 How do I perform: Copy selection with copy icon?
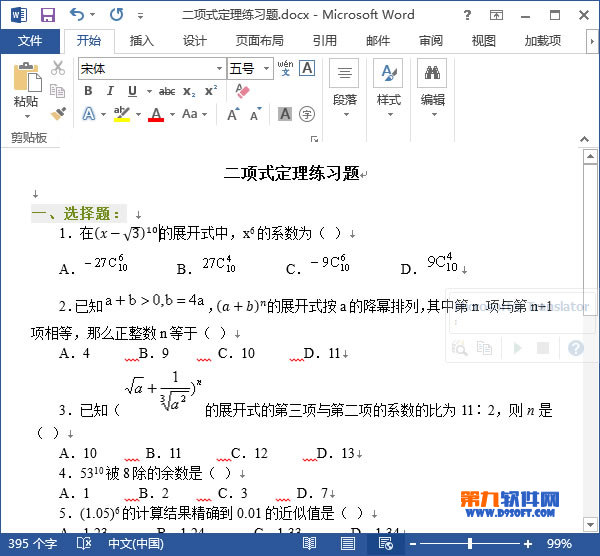[57, 91]
